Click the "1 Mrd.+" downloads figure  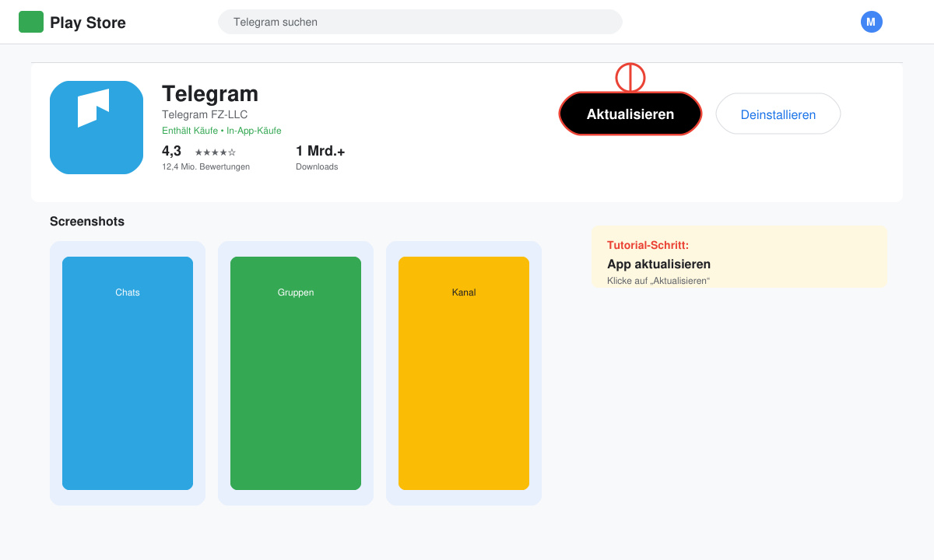[x=321, y=151]
